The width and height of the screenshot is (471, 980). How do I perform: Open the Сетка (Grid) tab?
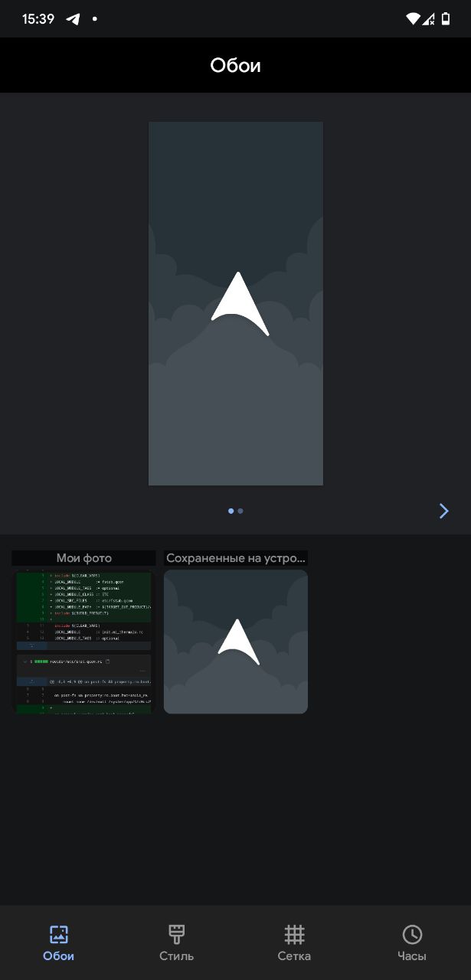(294, 942)
